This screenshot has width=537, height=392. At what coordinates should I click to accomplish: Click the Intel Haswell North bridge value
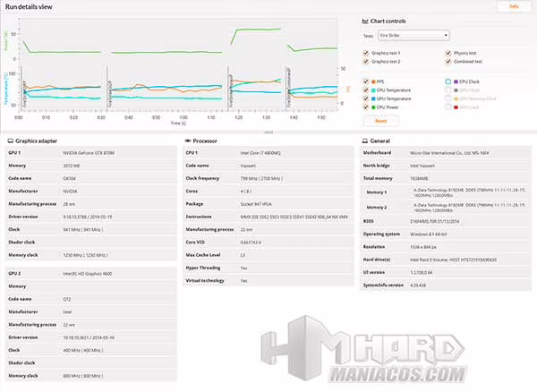point(422,166)
